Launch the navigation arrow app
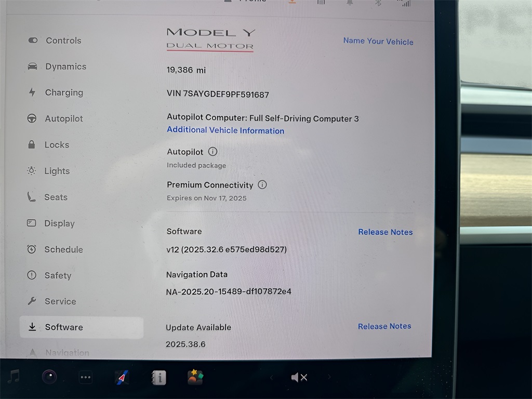This screenshot has width=532, height=399. pyautogui.click(x=122, y=378)
